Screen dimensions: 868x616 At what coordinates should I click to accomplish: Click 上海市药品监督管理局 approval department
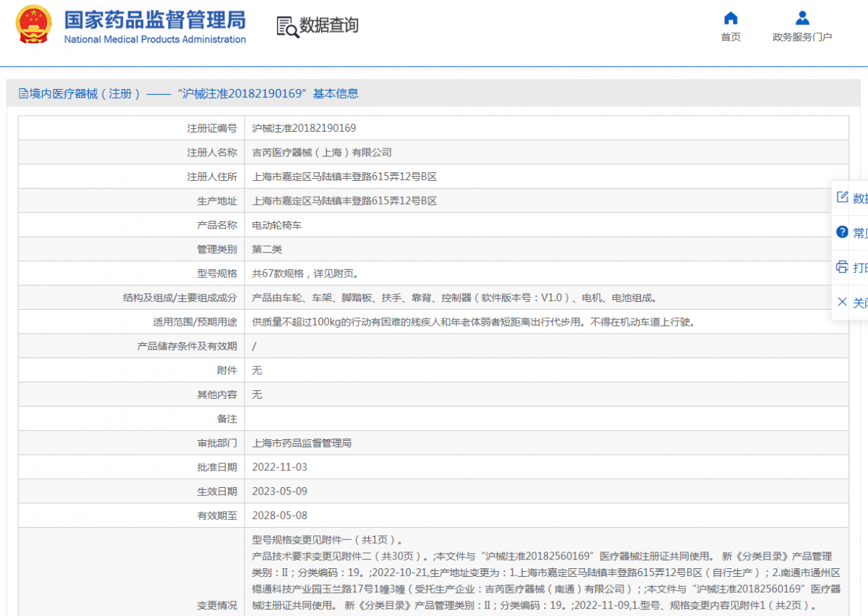pos(302,443)
